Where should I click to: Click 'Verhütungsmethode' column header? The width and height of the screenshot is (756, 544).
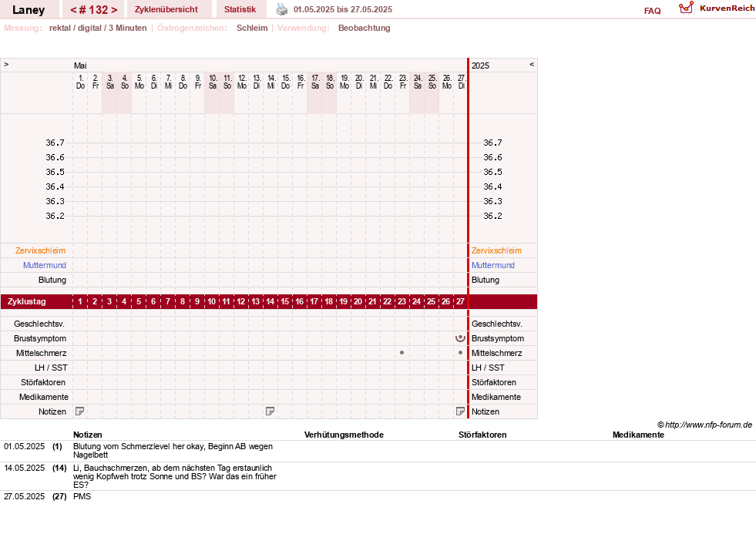click(344, 435)
